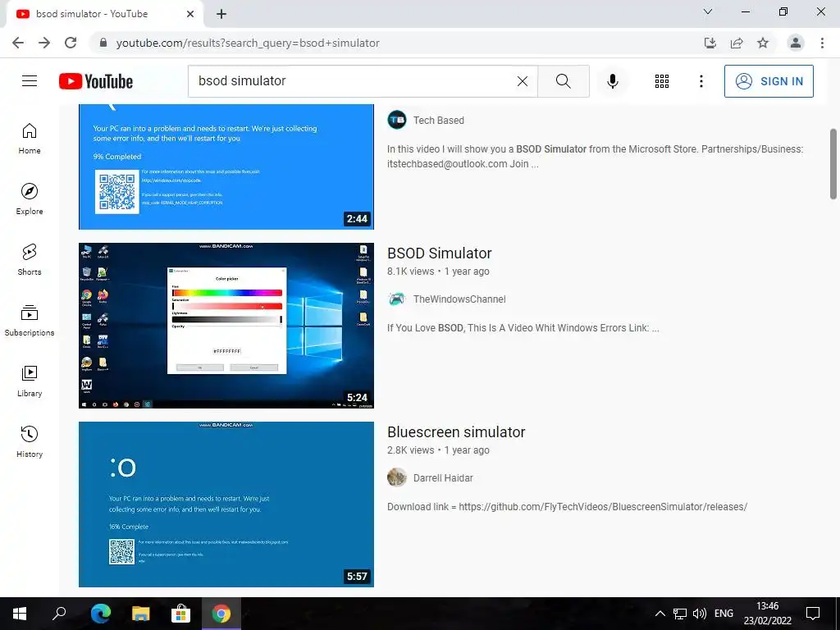The image size is (840, 630).
Task: Click the browser forward arrow
Action: (44, 43)
